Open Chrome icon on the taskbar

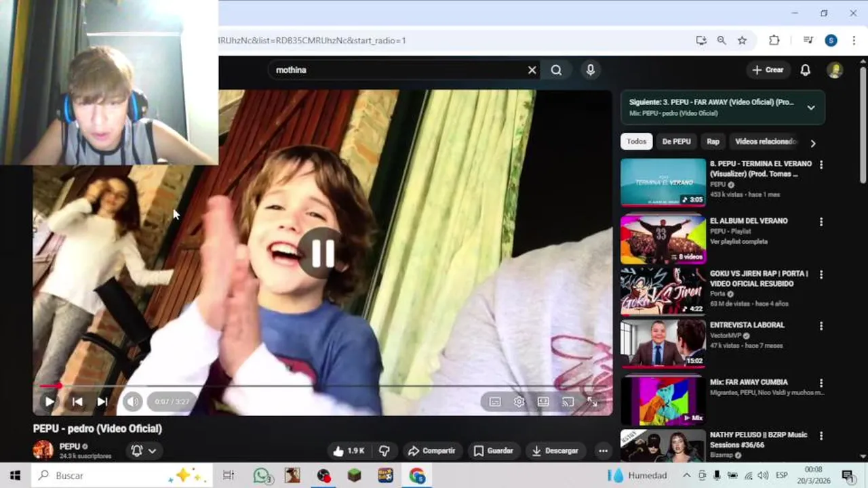point(416,475)
